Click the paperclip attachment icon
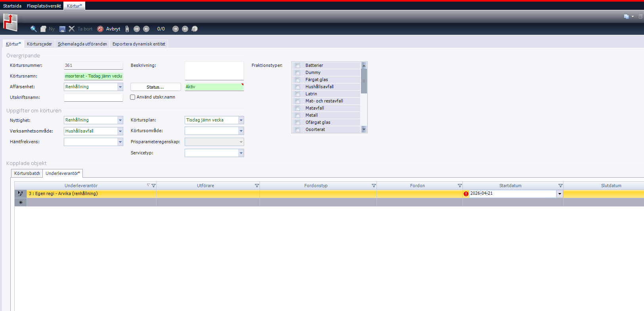The width and height of the screenshot is (644, 311). coord(127,29)
